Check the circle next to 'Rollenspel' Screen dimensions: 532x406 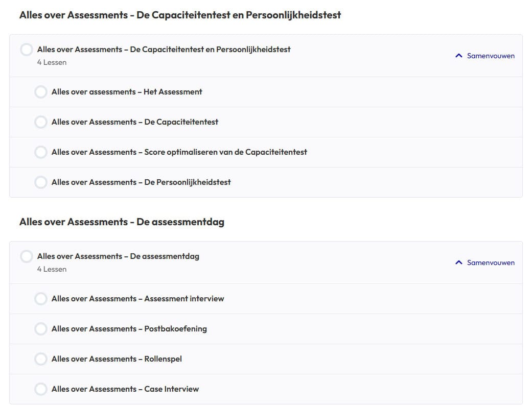[x=41, y=359]
